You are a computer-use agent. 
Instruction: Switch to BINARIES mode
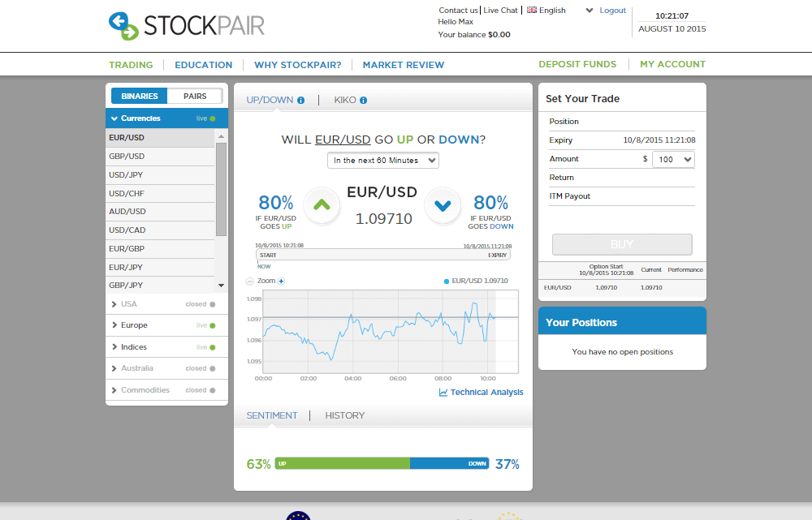[140, 97]
